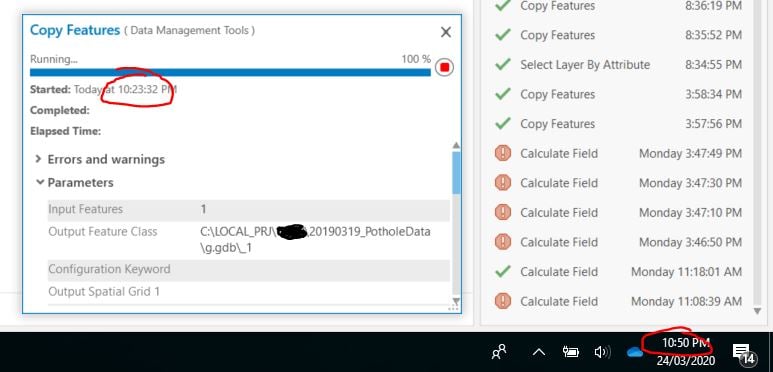Viewport: 773px width, 372px height.
Task: Click the popup resize grip corner
Action: pyautogui.click(x=454, y=308)
